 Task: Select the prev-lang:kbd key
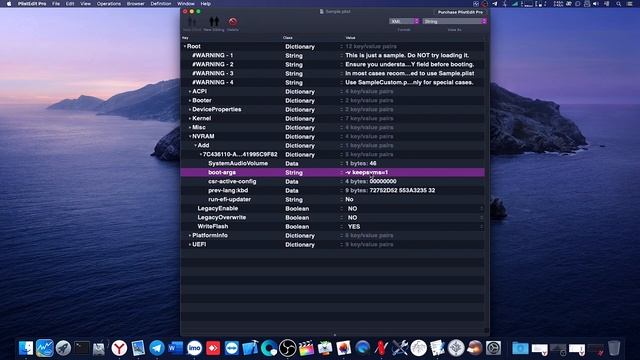point(228,191)
